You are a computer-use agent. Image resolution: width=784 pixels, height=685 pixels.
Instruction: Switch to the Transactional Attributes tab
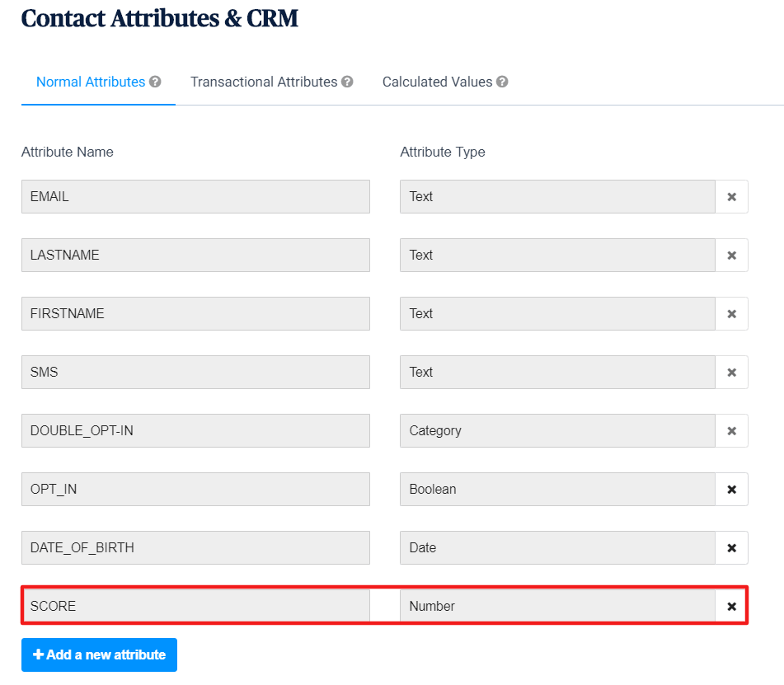(264, 82)
